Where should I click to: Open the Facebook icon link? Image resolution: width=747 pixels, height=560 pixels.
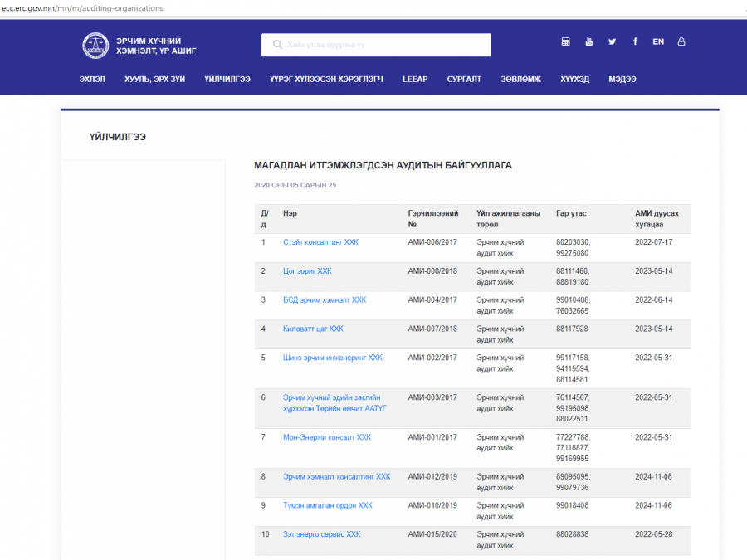coord(635,42)
